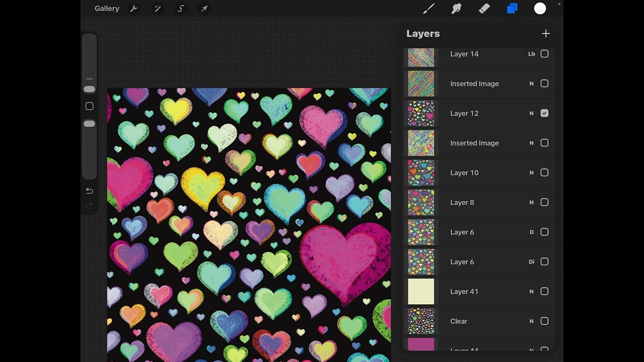Image resolution: width=644 pixels, height=362 pixels.
Task: Select the Layer 41 name
Action: pyautogui.click(x=464, y=291)
